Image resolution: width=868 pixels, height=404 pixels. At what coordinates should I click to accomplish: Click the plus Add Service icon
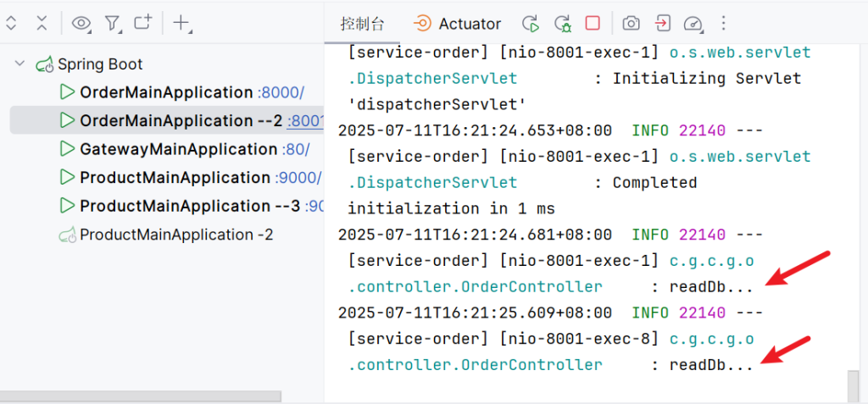(181, 24)
